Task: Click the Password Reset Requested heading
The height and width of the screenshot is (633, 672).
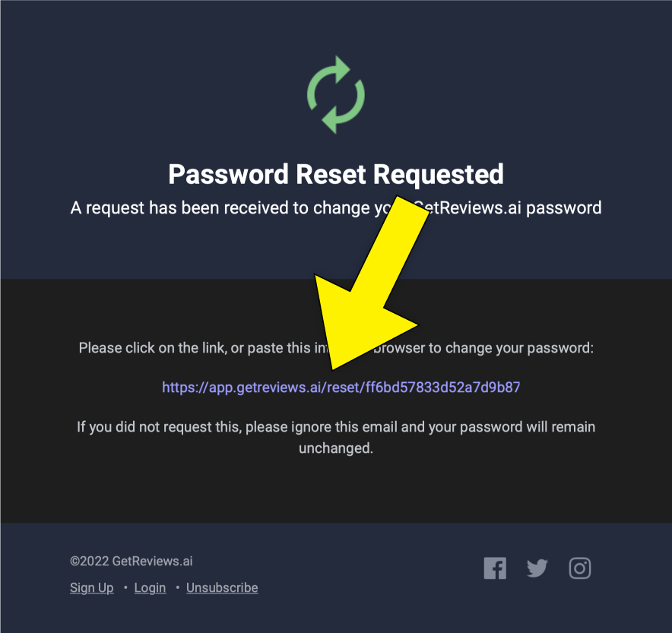Action: [336, 174]
